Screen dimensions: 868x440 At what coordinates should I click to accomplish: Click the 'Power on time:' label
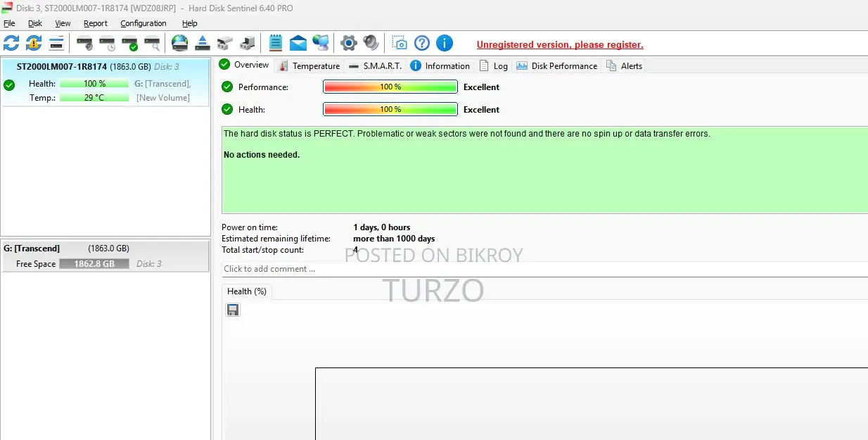pos(250,227)
